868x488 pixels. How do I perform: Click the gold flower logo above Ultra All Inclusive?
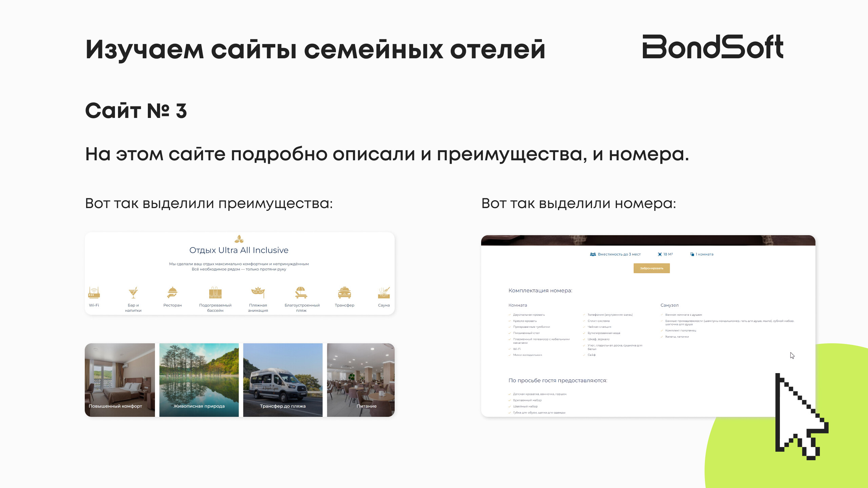pyautogui.click(x=239, y=239)
